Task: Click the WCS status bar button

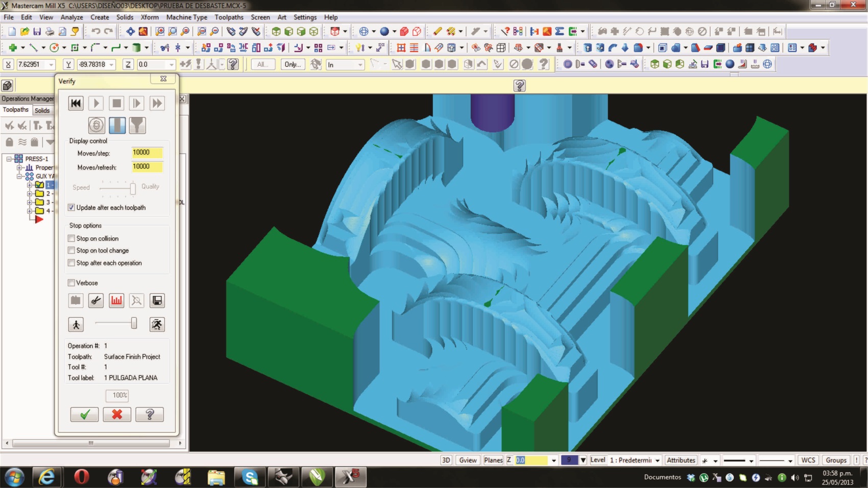Action: pyautogui.click(x=808, y=460)
